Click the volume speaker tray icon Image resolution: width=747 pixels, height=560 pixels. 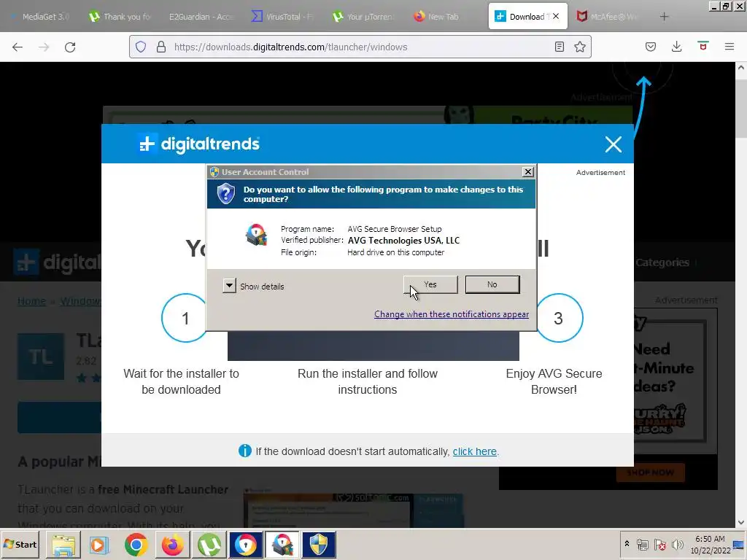point(677,544)
